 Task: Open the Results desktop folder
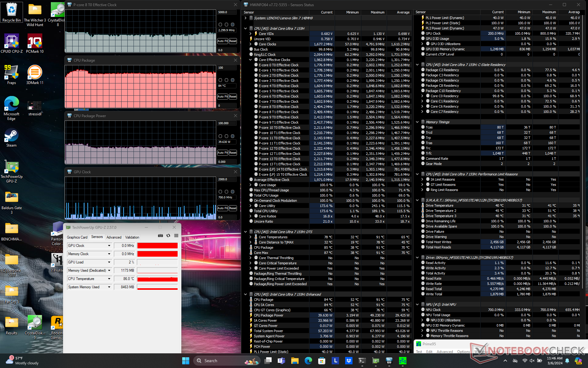(x=12, y=325)
